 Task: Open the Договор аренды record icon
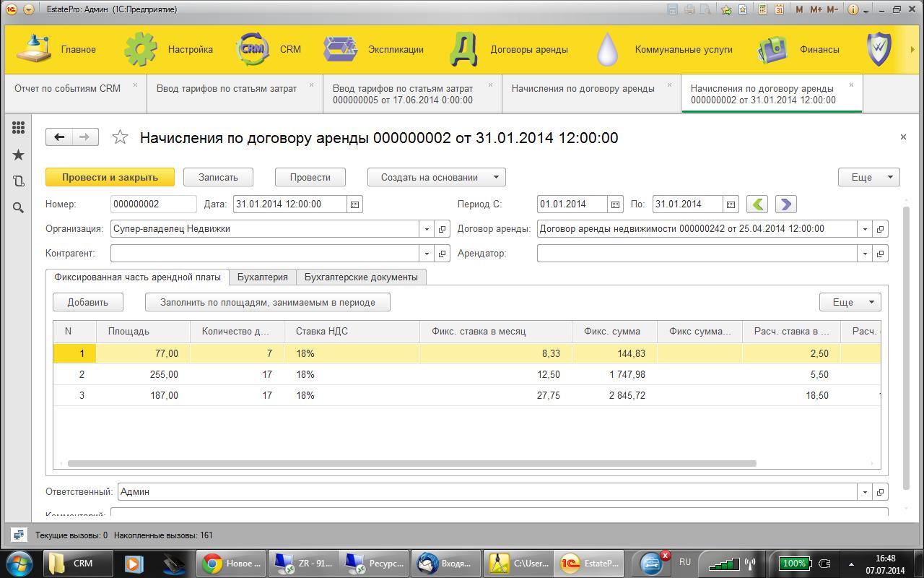881,229
